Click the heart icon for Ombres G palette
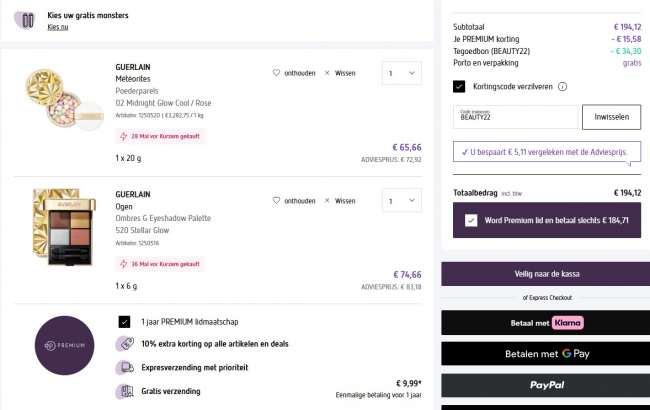650x410 pixels. pos(277,200)
